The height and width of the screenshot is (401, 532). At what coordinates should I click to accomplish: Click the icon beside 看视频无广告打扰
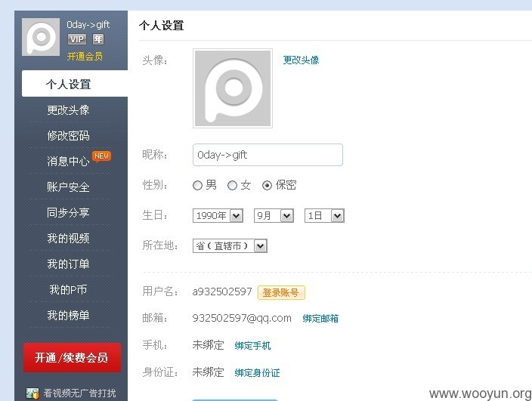click(32, 393)
